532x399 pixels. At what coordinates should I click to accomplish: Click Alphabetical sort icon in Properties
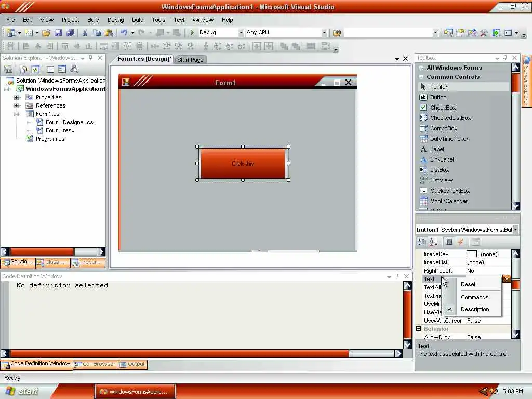pos(434,242)
